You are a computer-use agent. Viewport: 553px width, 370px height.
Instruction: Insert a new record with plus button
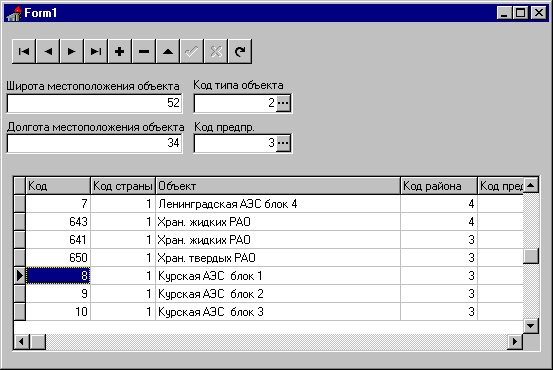coord(120,51)
